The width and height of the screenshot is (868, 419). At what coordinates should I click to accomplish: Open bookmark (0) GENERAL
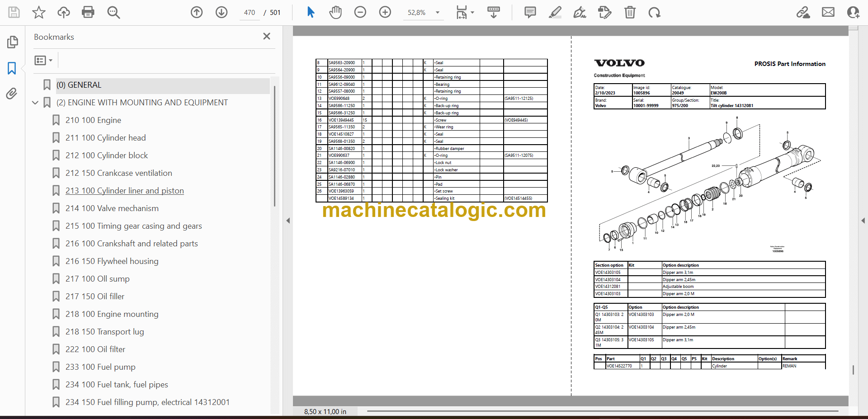tap(79, 85)
